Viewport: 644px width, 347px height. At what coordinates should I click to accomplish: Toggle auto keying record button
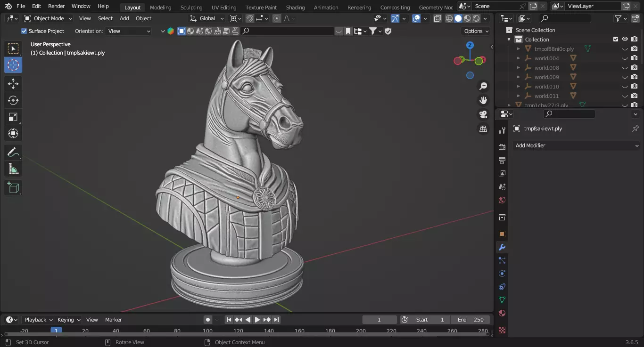coord(208,320)
